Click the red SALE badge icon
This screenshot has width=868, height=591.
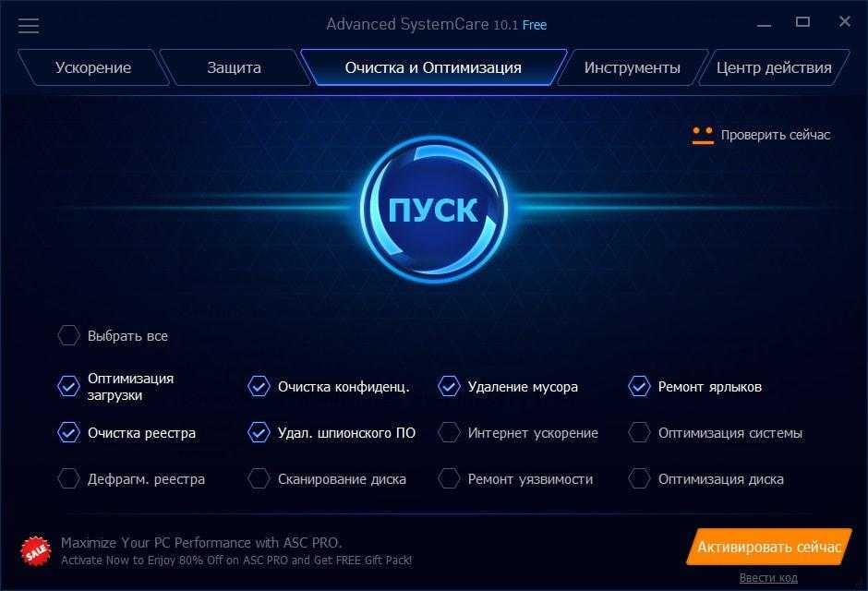pos(36,550)
